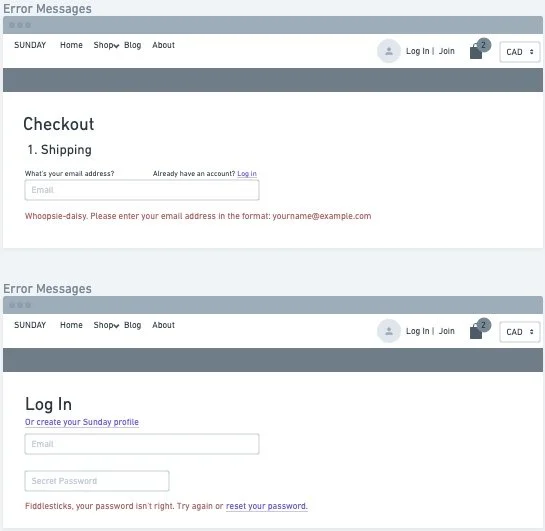Open Blog in Checkout page navigation
This screenshot has height=531, width=545.
coord(132,45)
